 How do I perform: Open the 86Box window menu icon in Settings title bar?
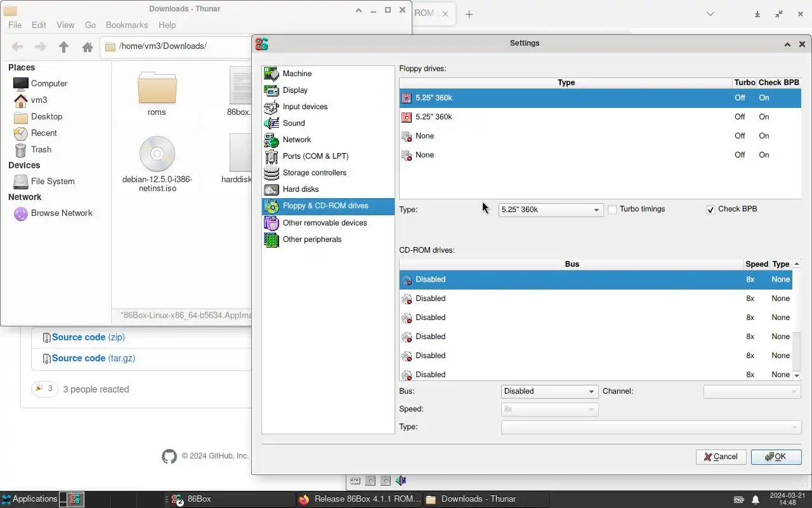261,44
